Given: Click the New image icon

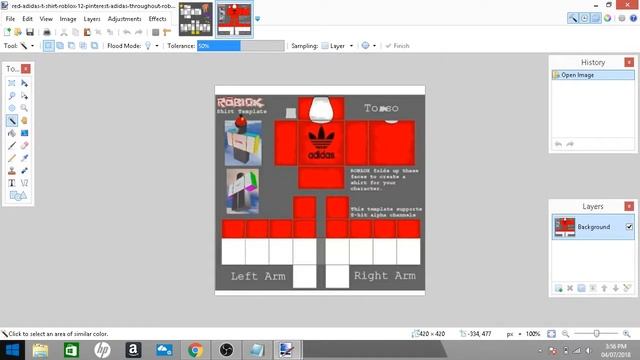Looking at the screenshot, I should [x=7, y=32].
